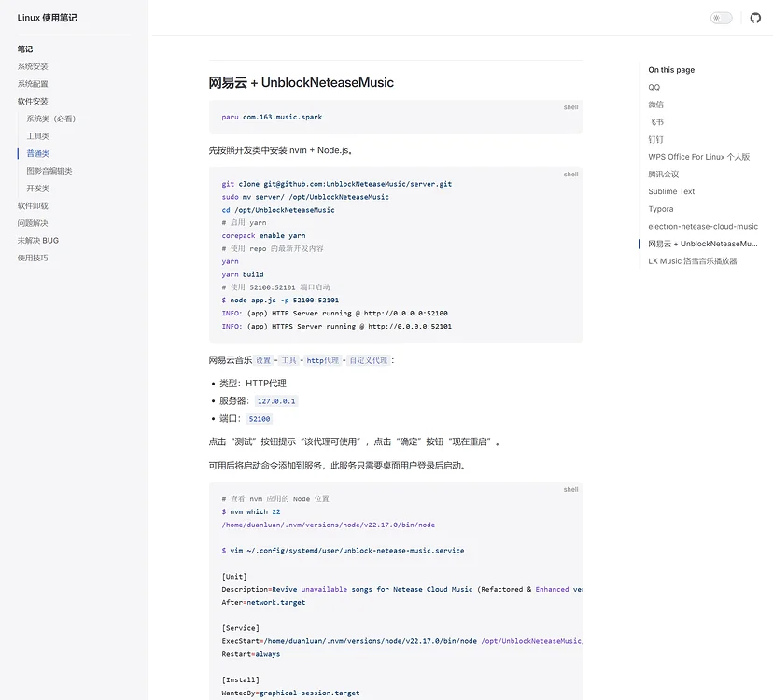Open the GitHub repository icon
The width and height of the screenshot is (773, 700).
pos(755,19)
